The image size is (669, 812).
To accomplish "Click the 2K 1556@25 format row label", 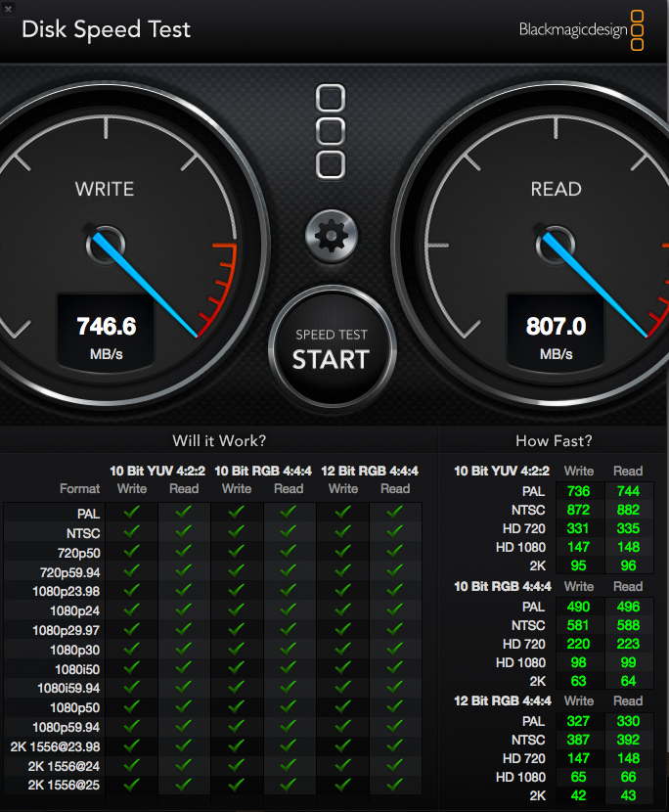I will (64, 785).
